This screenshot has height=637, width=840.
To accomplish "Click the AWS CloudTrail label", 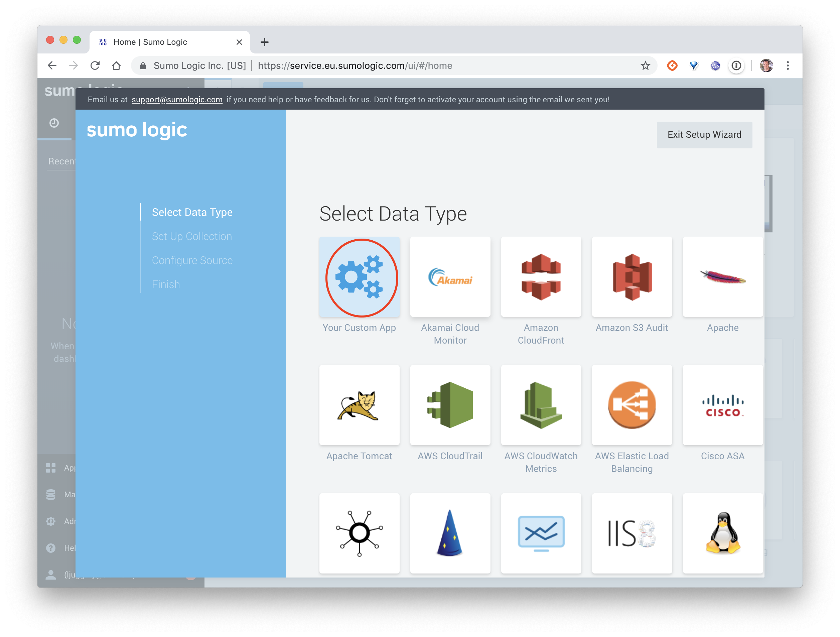I will click(450, 456).
